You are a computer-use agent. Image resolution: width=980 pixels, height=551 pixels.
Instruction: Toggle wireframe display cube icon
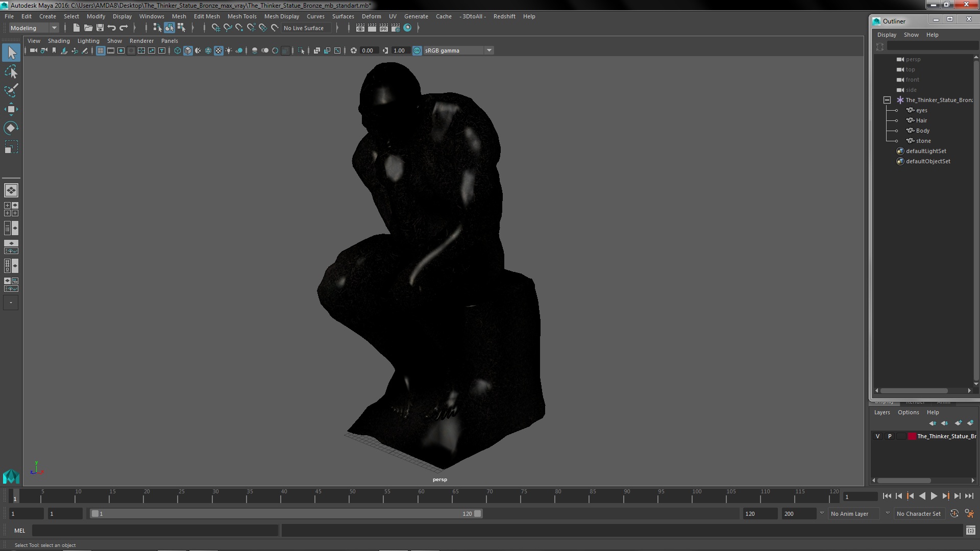coord(178,51)
